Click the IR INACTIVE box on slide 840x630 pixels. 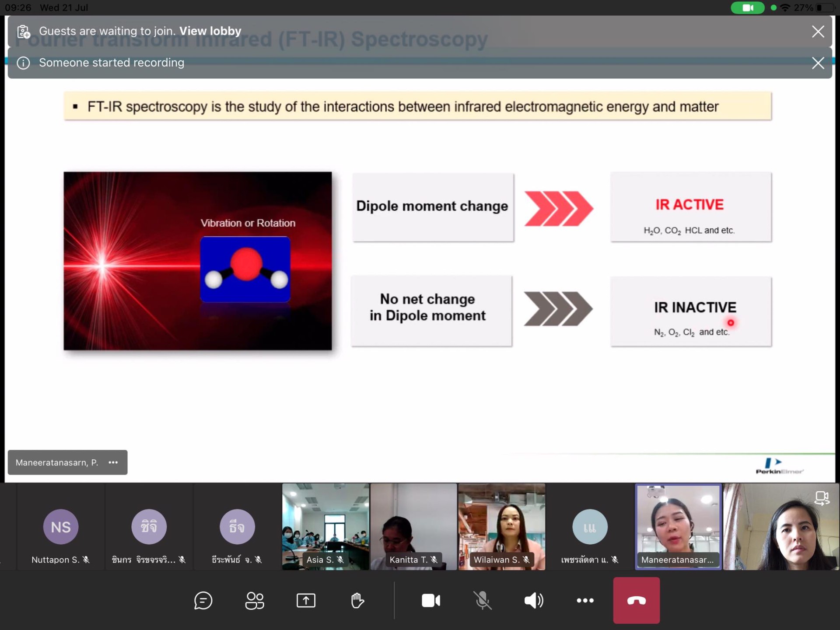tap(691, 311)
